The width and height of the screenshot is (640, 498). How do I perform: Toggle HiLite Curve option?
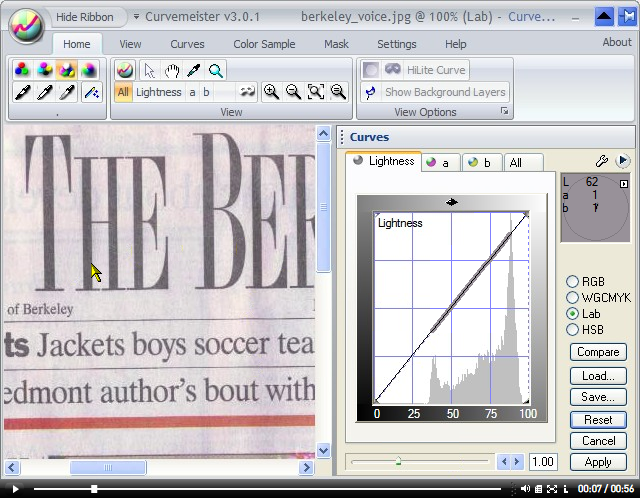pyautogui.click(x=436, y=70)
